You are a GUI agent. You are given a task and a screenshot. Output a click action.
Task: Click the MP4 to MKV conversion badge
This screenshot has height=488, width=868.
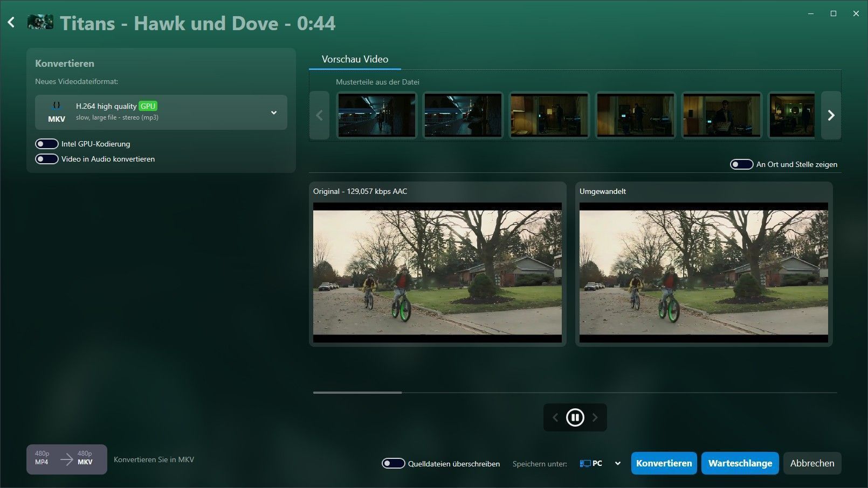[66, 459]
